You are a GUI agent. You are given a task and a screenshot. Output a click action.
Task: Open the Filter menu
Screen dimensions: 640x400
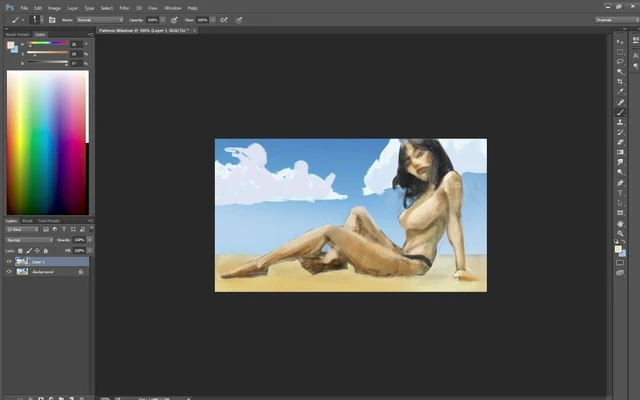[124, 8]
